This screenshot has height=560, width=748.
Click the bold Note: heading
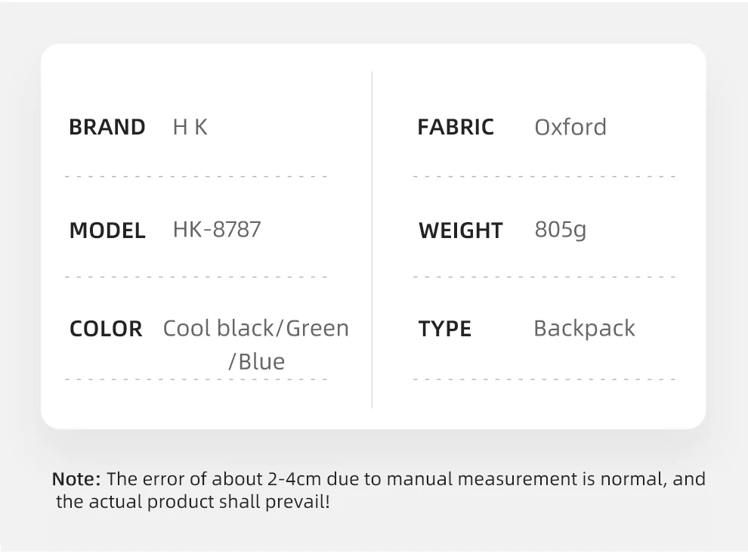click(x=76, y=479)
